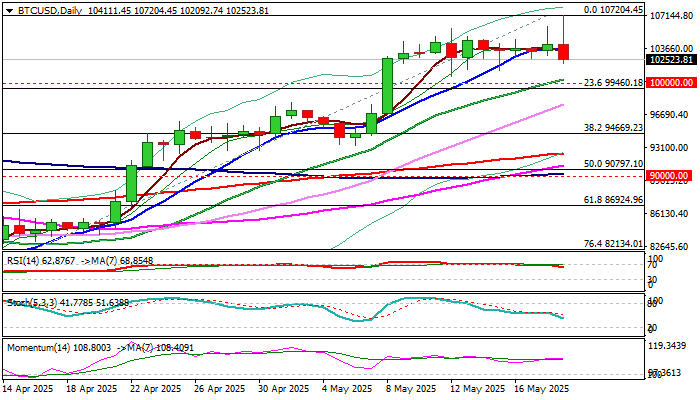Image resolution: width=700 pixels, height=400 pixels.
Task: Select the red 90000.00 price level tag
Action: [x=668, y=175]
